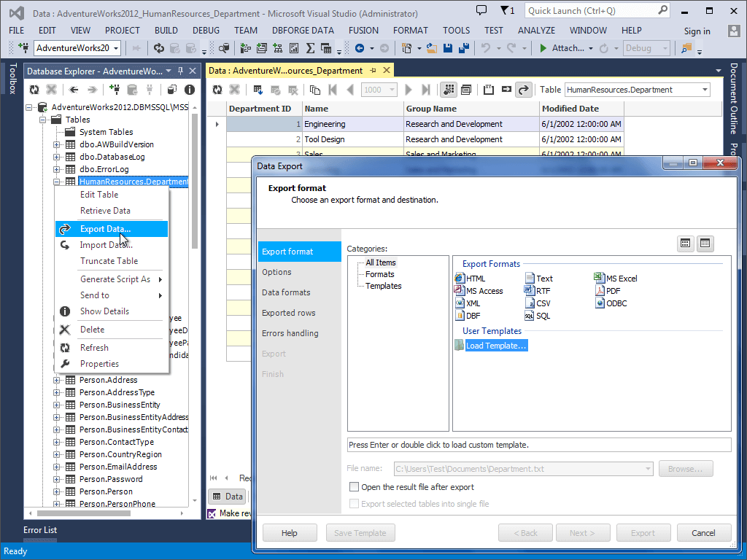Open AdventureWorks20 connection dropdown
Image resolution: width=747 pixels, height=560 pixels.
[x=116, y=48]
